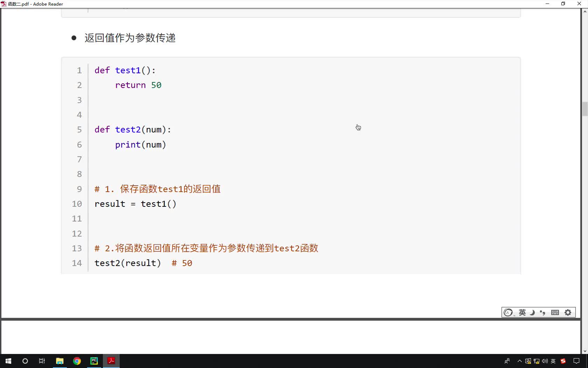Toggle 英 Chinese/English mode on IME bar
This screenshot has height=368, width=588.
[522, 313]
